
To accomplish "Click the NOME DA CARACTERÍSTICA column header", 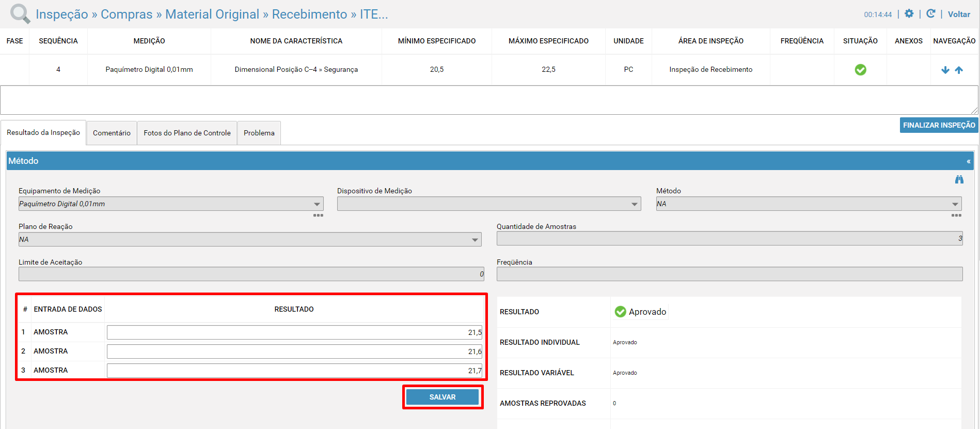I will (x=296, y=41).
